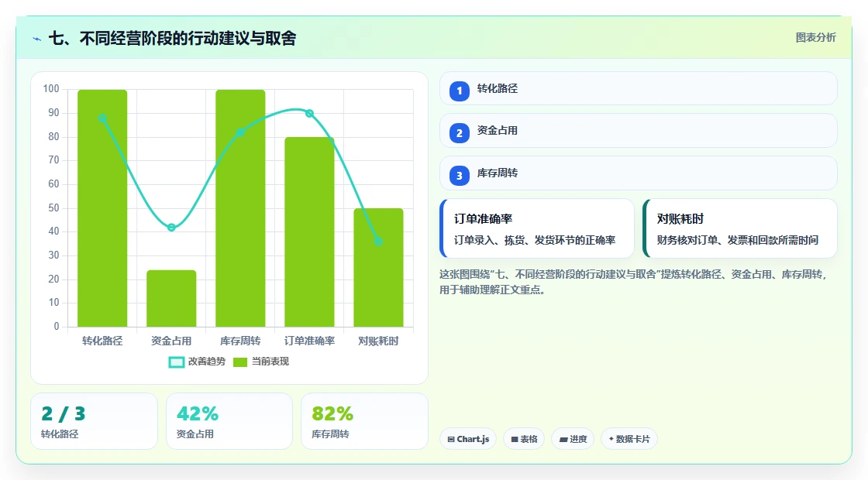This screenshot has height=480, width=868.
Task: Click the y-axis value 100
Action: (x=51, y=89)
